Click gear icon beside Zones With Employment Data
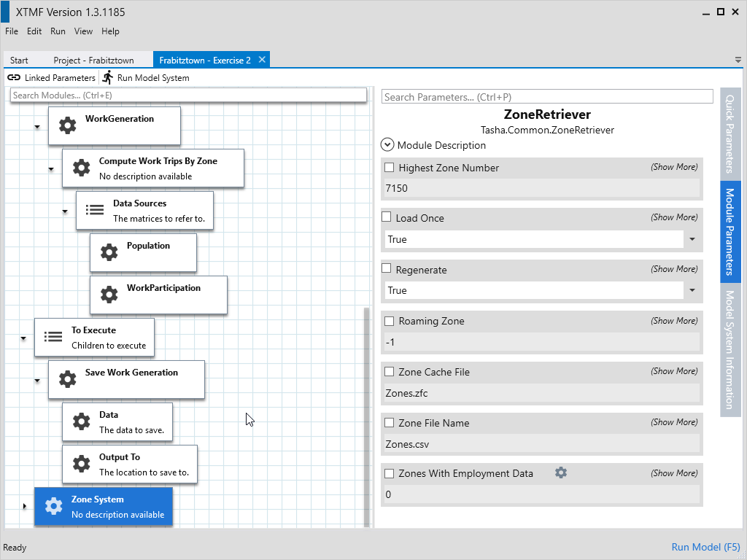Image resolution: width=747 pixels, height=560 pixels. [560, 472]
